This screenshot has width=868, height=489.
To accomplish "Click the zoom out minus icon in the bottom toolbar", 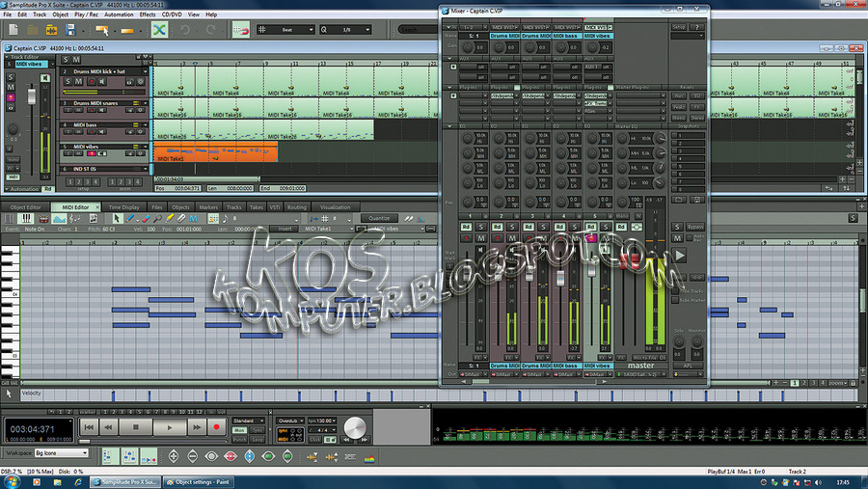I will tap(192, 456).
